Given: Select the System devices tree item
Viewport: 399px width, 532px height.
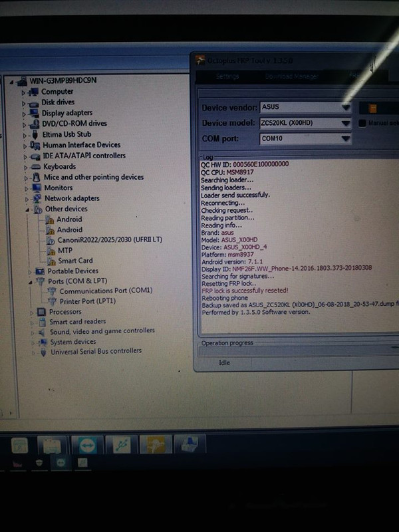Looking at the screenshot, I should pyautogui.click(x=73, y=342).
